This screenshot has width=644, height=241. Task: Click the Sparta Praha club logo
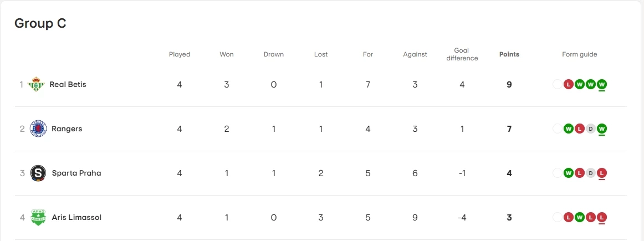[x=38, y=173]
